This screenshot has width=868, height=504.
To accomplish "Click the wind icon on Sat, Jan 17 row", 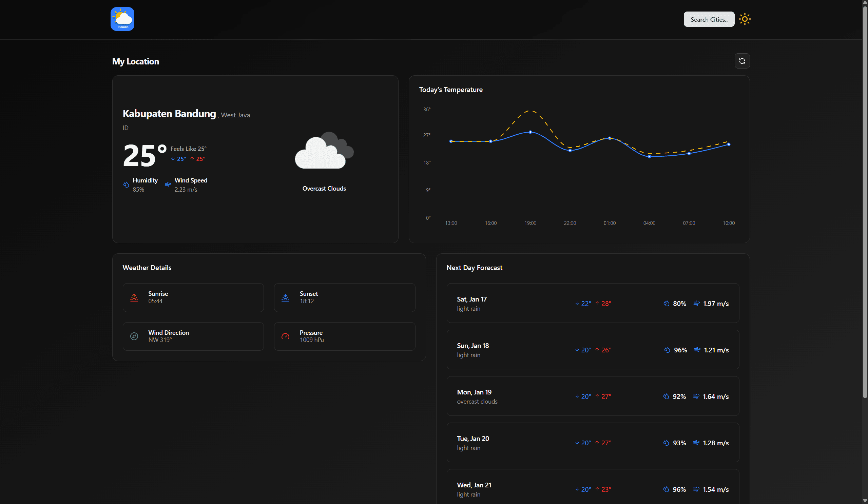I will (696, 304).
